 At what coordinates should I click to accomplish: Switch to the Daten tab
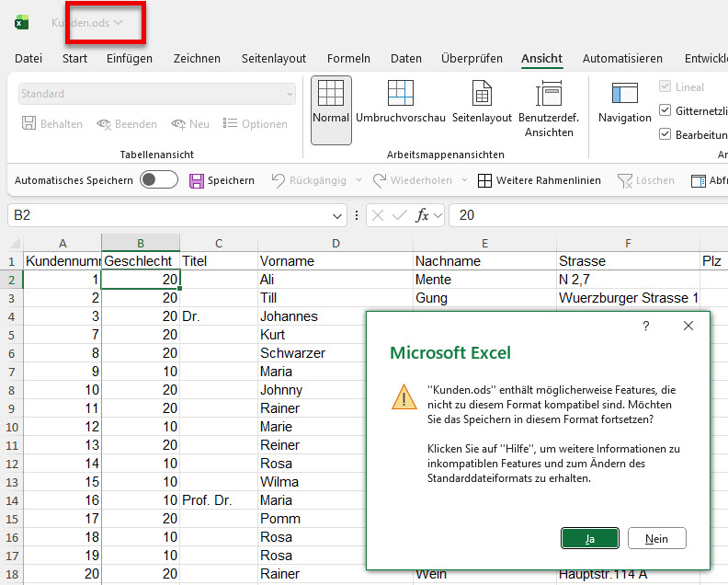point(406,58)
